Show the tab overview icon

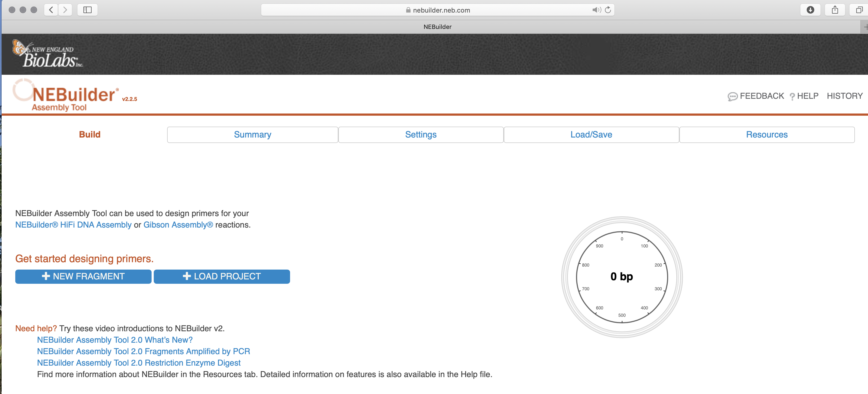[859, 10]
